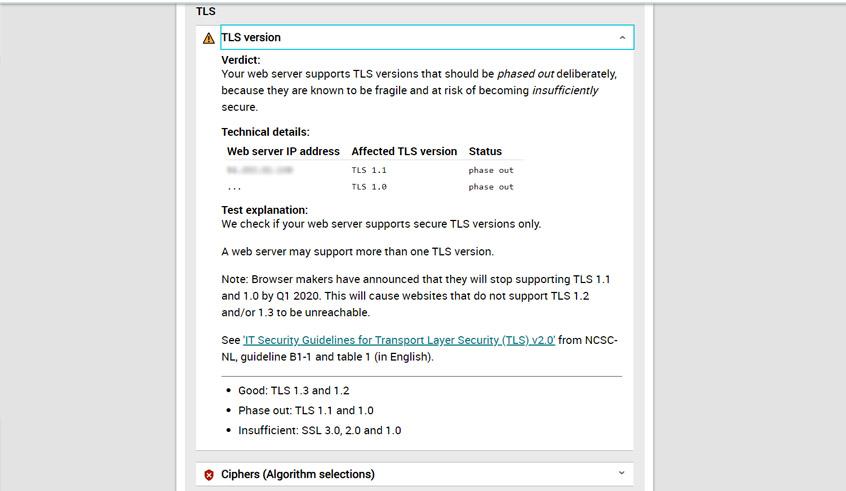Click the red shield icon beside Ciphers
Viewport: 846px width, 491px height.
pos(208,475)
